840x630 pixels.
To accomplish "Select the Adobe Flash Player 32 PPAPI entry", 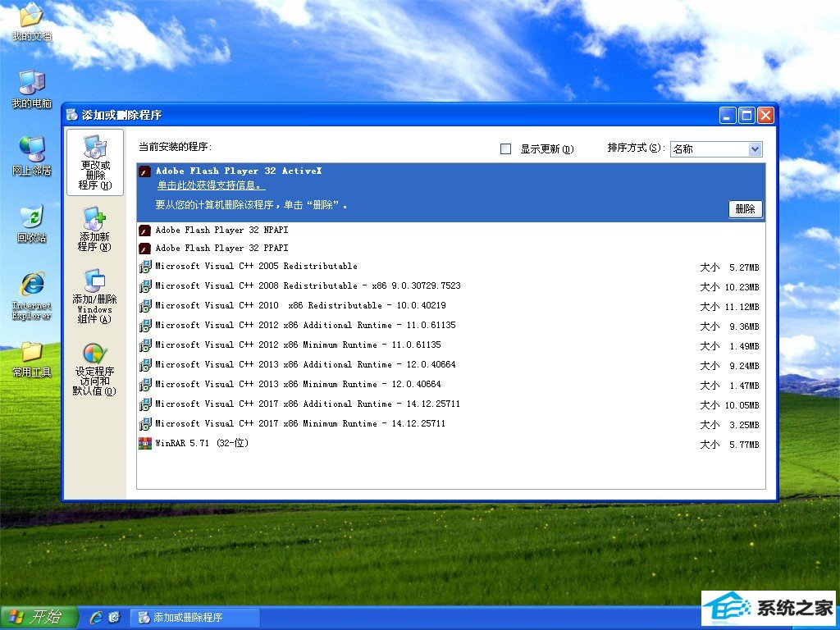I will click(450, 249).
